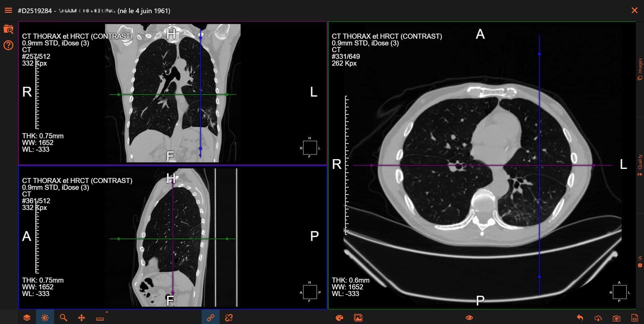
Task: Toggle the unlink viewports broken chain icon
Action: tap(229, 318)
